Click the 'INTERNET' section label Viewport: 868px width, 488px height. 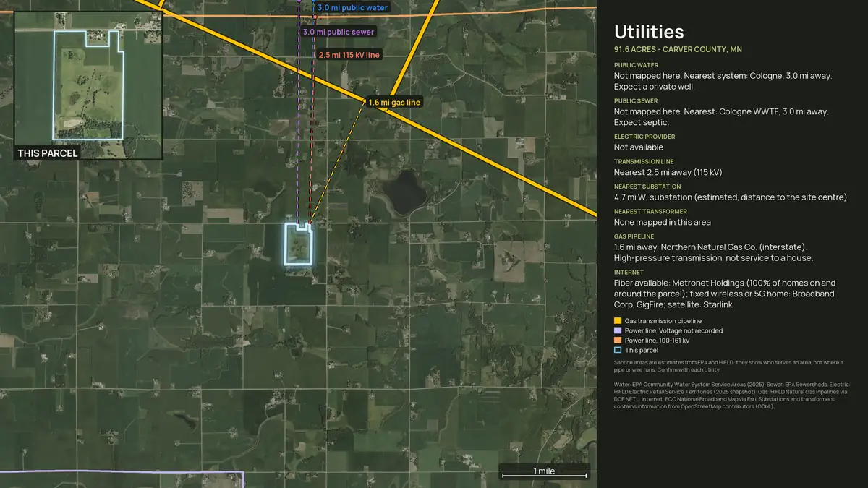[629, 273]
